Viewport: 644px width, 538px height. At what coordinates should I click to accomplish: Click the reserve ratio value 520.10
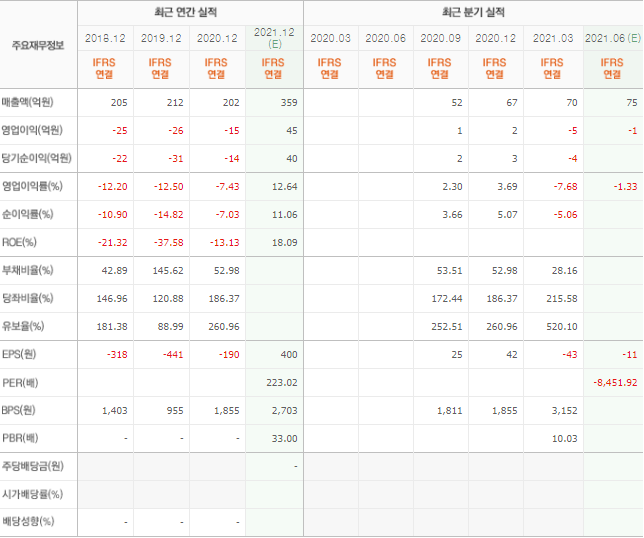point(562,326)
